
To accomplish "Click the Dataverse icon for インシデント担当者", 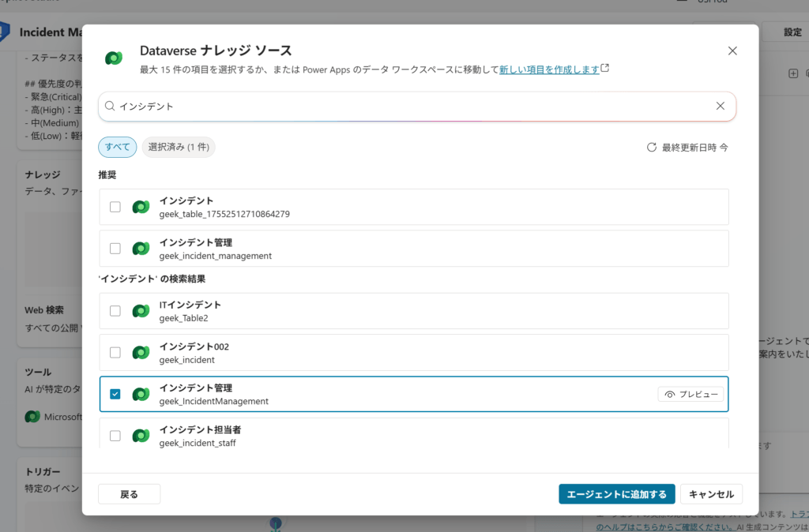I will [141, 436].
